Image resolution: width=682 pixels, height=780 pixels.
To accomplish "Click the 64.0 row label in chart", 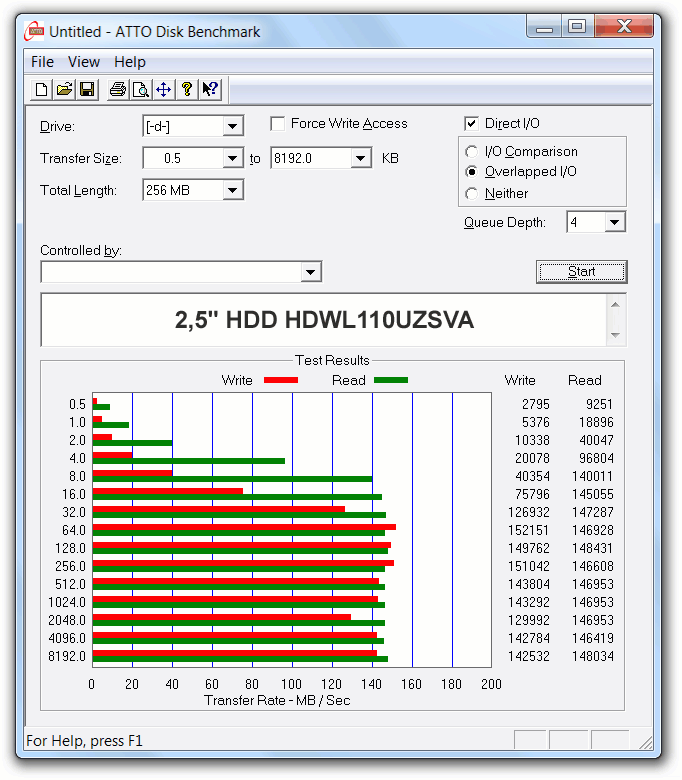I will 74,530.
